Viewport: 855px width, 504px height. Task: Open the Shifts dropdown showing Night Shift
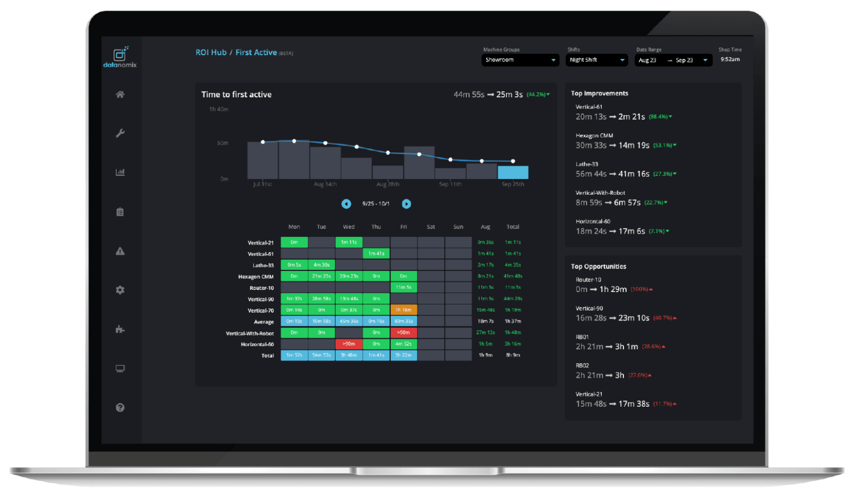(x=596, y=60)
